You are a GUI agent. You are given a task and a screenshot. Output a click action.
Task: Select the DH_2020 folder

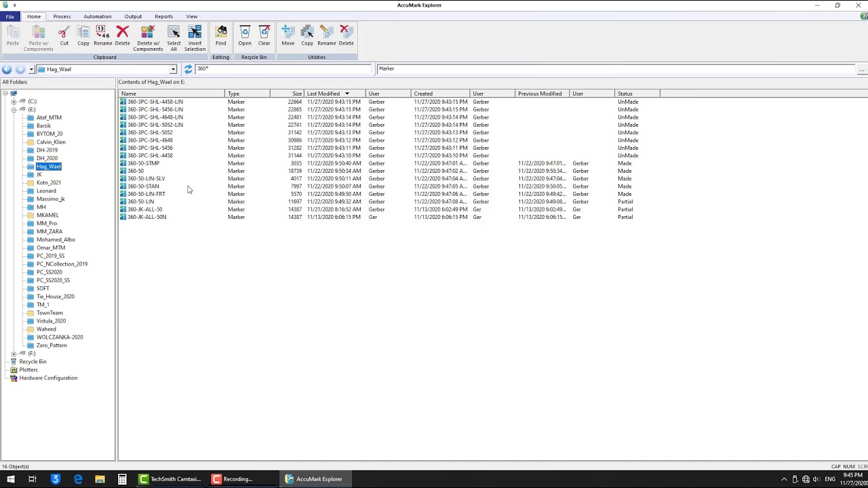click(47, 159)
